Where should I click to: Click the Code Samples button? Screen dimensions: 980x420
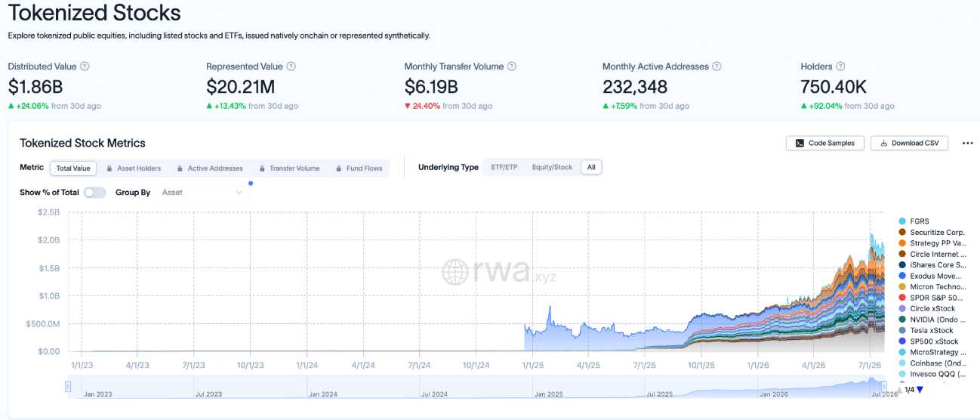(x=824, y=143)
